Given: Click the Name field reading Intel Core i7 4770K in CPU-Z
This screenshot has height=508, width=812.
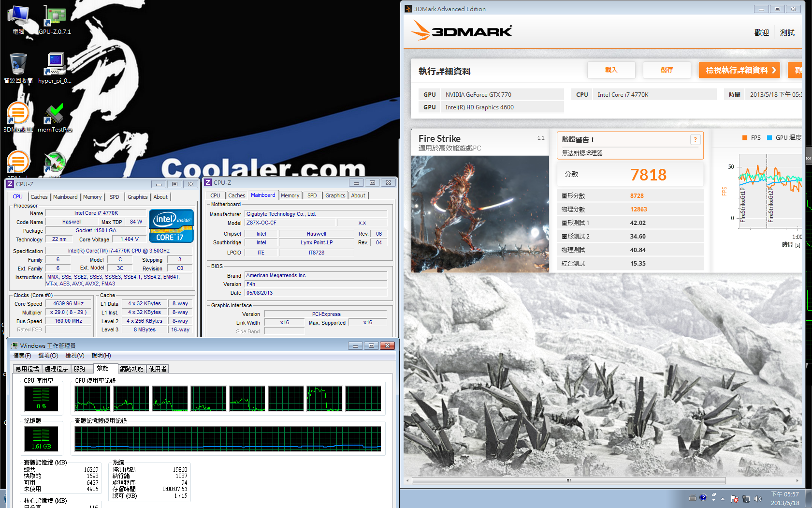Looking at the screenshot, I should pos(96,213).
